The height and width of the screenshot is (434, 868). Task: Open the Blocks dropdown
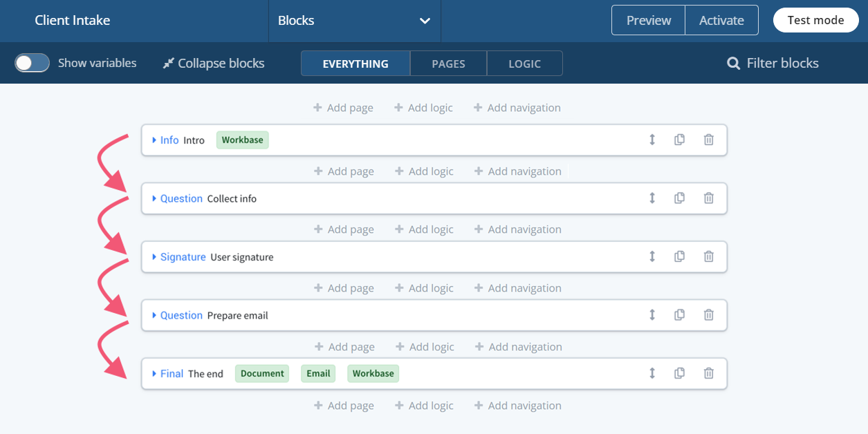[354, 21]
